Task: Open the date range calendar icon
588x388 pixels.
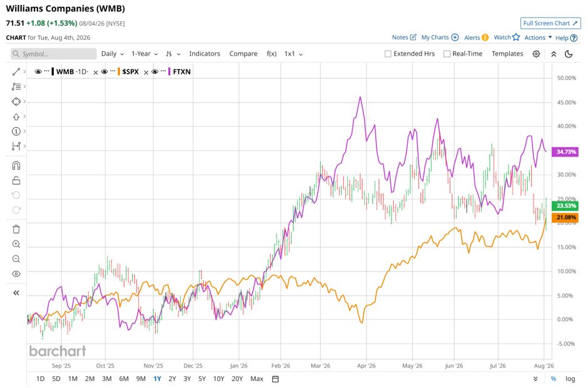Action: pyautogui.click(x=275, y=379)
